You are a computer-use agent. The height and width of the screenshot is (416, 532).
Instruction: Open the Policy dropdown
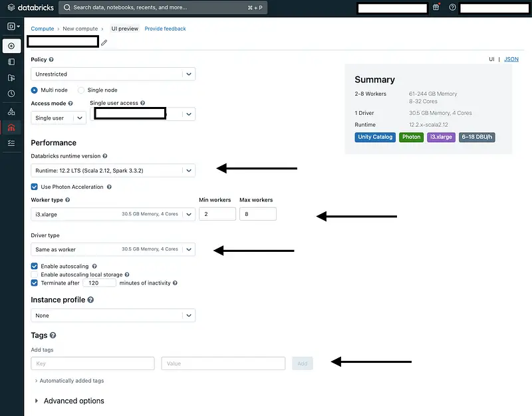point(113,74)
